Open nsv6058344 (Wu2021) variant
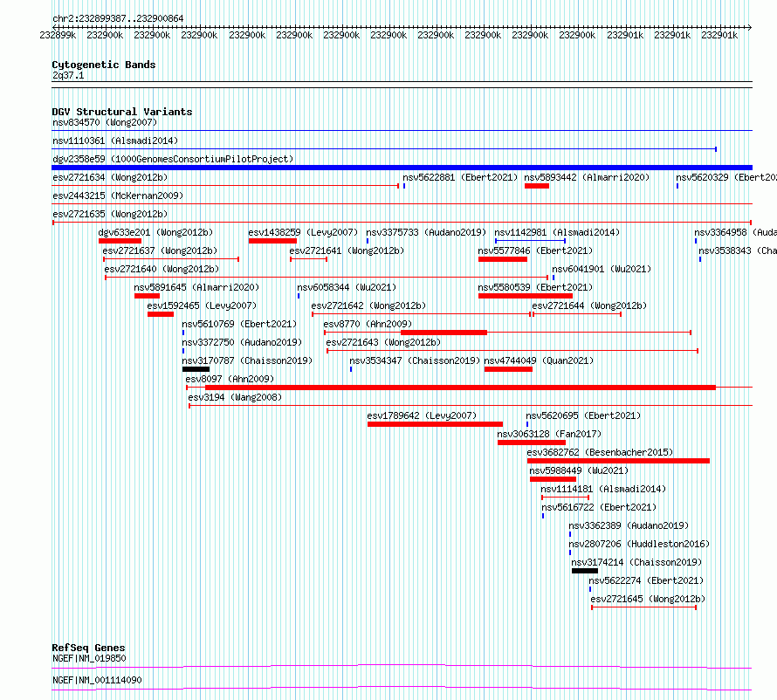This screenshot has height=700, width=777. pyautogui.click(x=347, y=287)
